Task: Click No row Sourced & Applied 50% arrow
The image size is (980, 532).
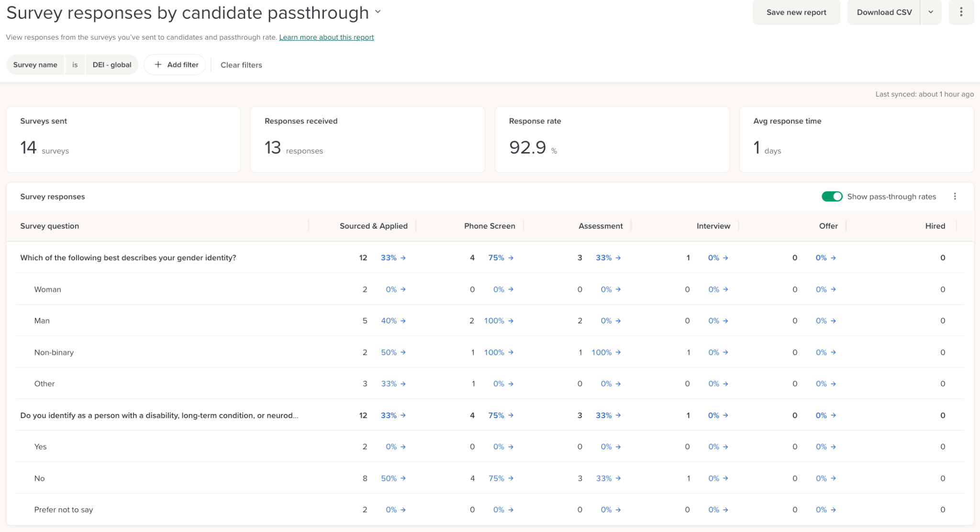Action: point(403,478)
